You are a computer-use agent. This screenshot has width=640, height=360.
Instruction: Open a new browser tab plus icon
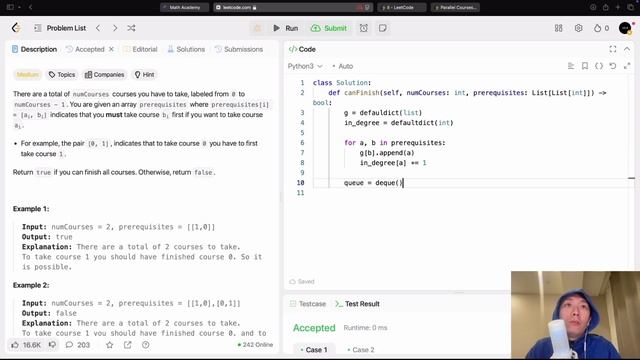tap(618, 7)
